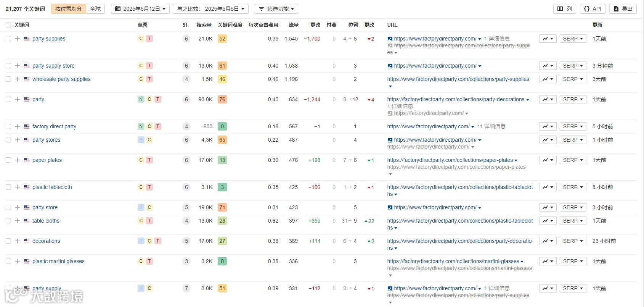
Task: Sort by 流量 column header
Action: 294,25
